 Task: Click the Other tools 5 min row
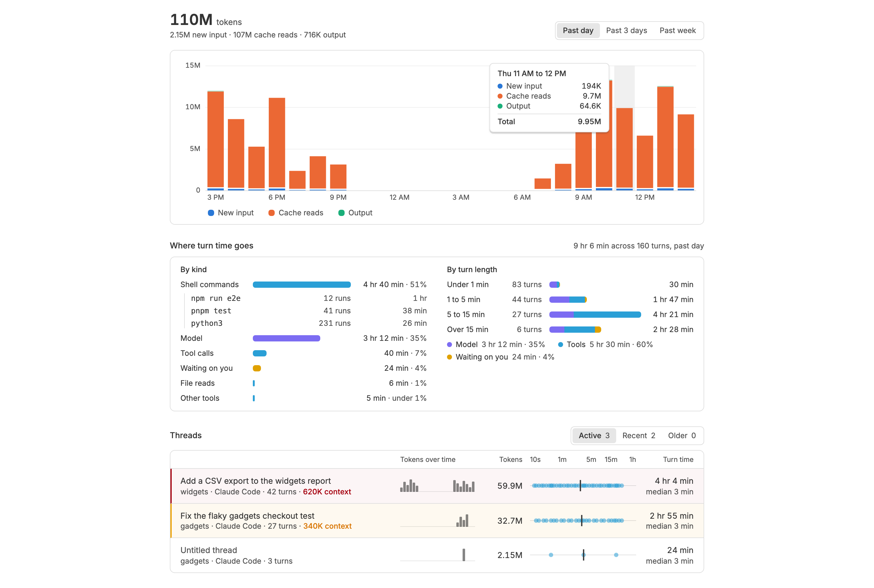tap(303, 398)
